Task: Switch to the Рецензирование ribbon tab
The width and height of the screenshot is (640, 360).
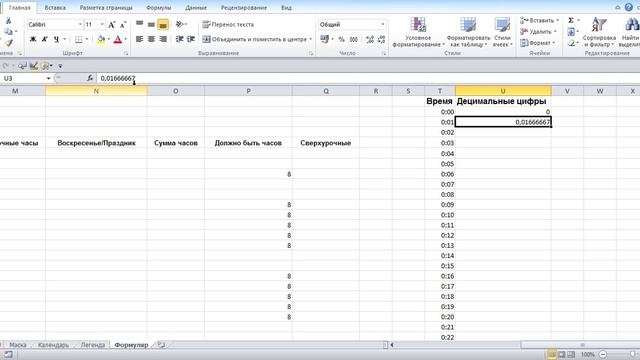Action: tap(244, 8)
